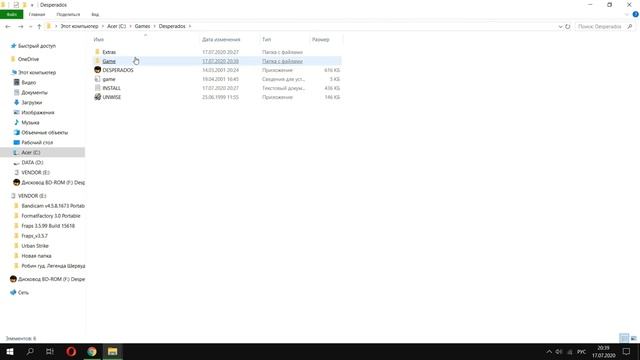
Task: Open Рабочий стол in the navigation pane
Action: pos(37,142)
